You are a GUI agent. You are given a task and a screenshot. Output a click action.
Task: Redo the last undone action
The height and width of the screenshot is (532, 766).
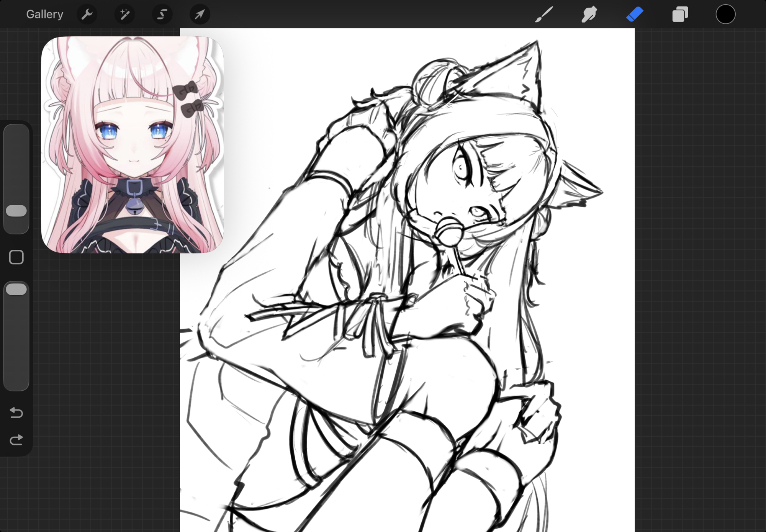pos(16,440)
